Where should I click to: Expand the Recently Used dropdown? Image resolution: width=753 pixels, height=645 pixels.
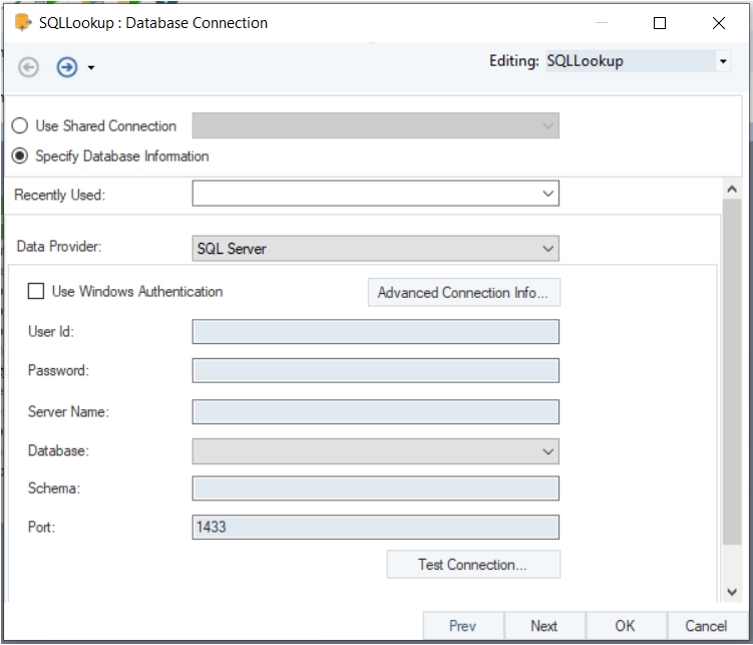(x=547, y=193)
